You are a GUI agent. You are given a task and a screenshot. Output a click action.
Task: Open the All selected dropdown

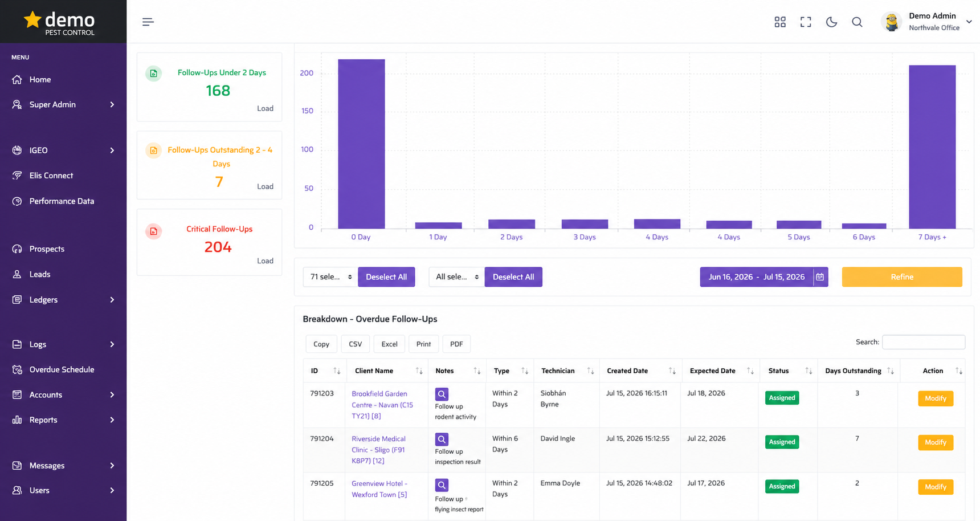[457, 277]
